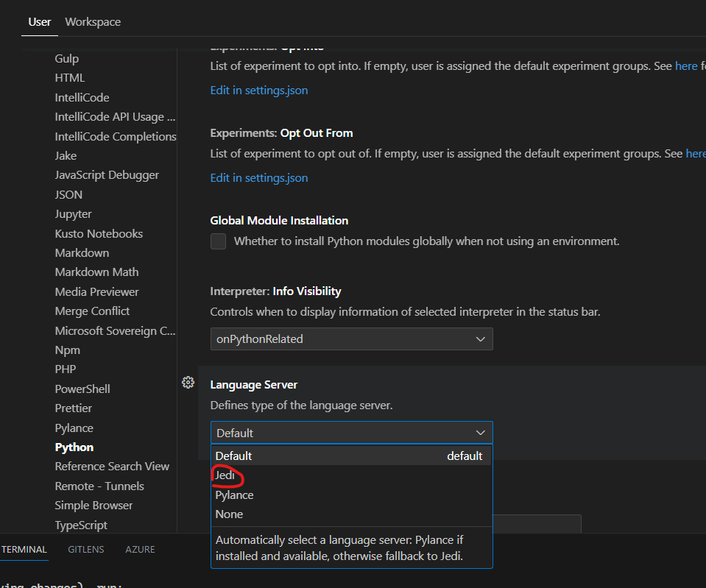Switch to the Workspace settings tab
The width and height of the screenshot is (706, 588).
[92, 21]
